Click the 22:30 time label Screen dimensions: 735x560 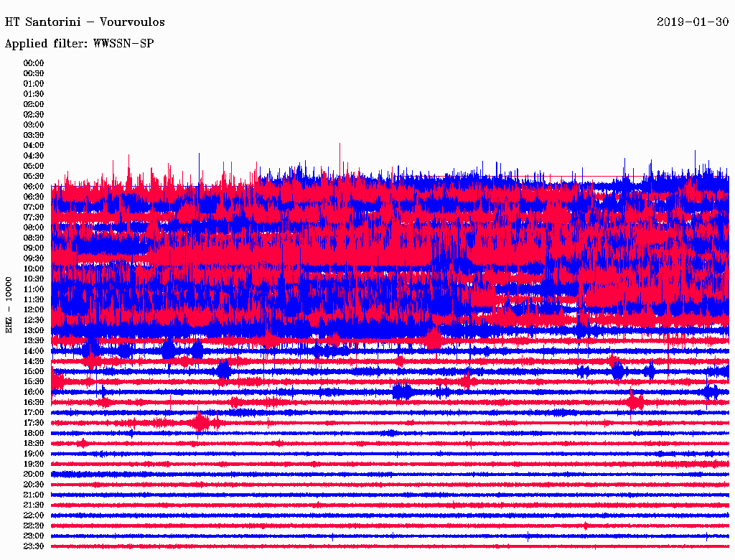(x=34, y=526)
